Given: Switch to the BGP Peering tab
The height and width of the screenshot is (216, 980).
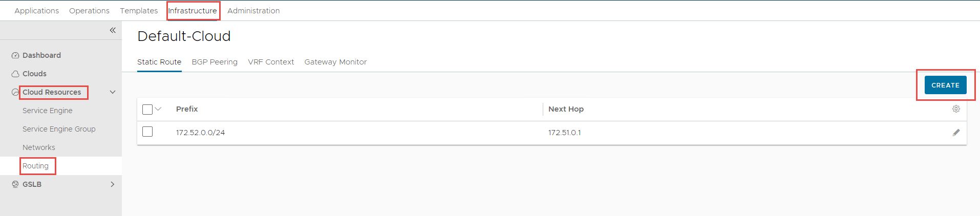Looking at the screenshot, I should 215,62.
